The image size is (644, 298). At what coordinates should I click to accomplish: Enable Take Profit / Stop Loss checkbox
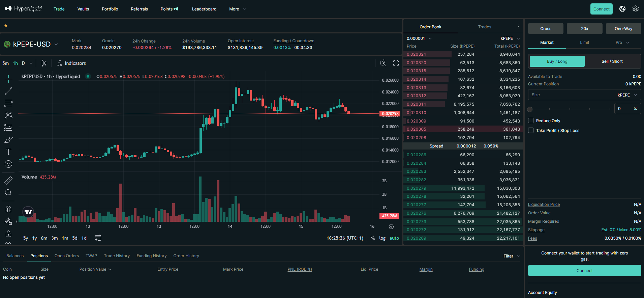(531, 130)
